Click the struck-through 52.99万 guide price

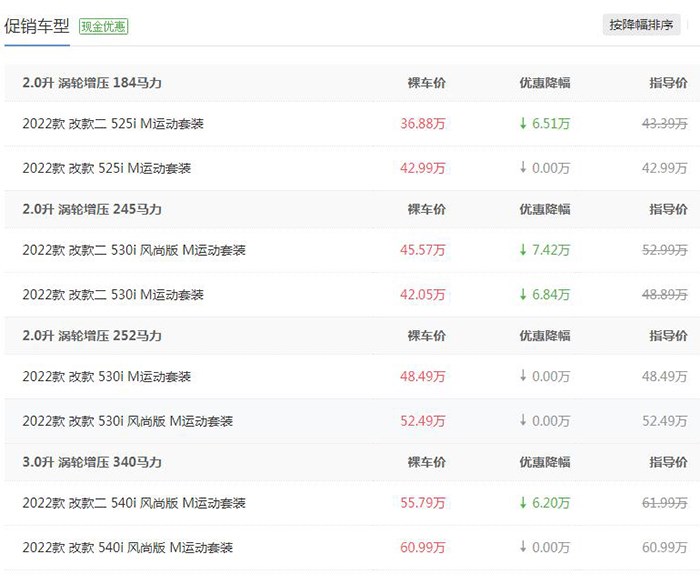pyautogui.click(x=665, y=250)
